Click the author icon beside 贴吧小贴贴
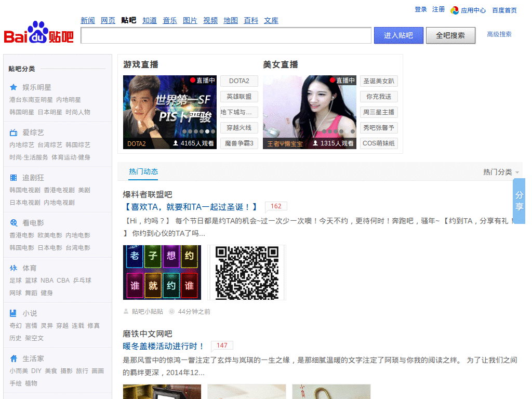 [x=126, y=312]
